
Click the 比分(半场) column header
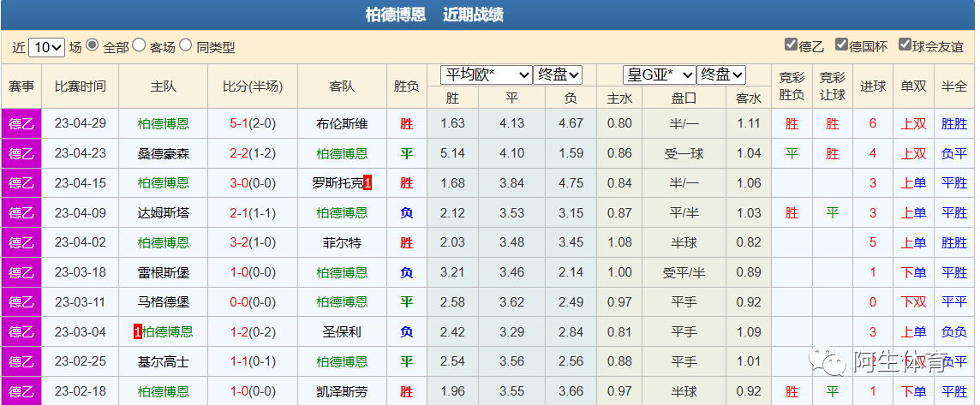point(253,86)
